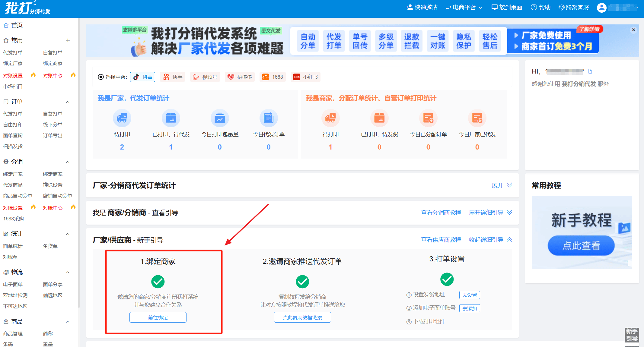The image size is (644, 347).
Task: Select the 视频号 platform
Action: [205, 77]
